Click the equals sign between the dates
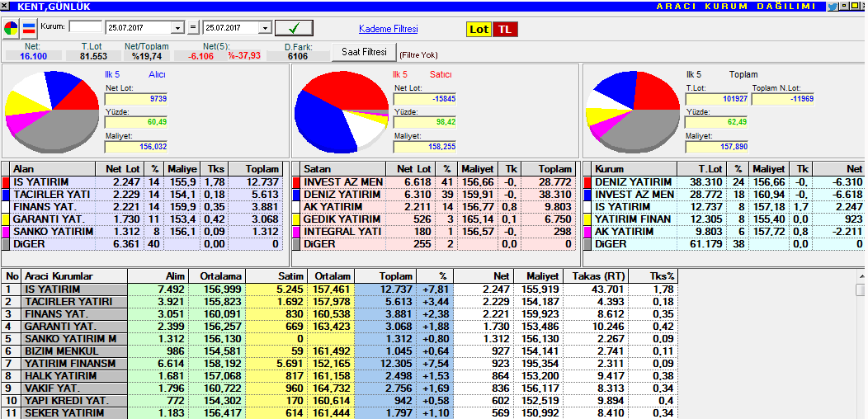This screenshot has height=419, width=868. pos(193,28)
